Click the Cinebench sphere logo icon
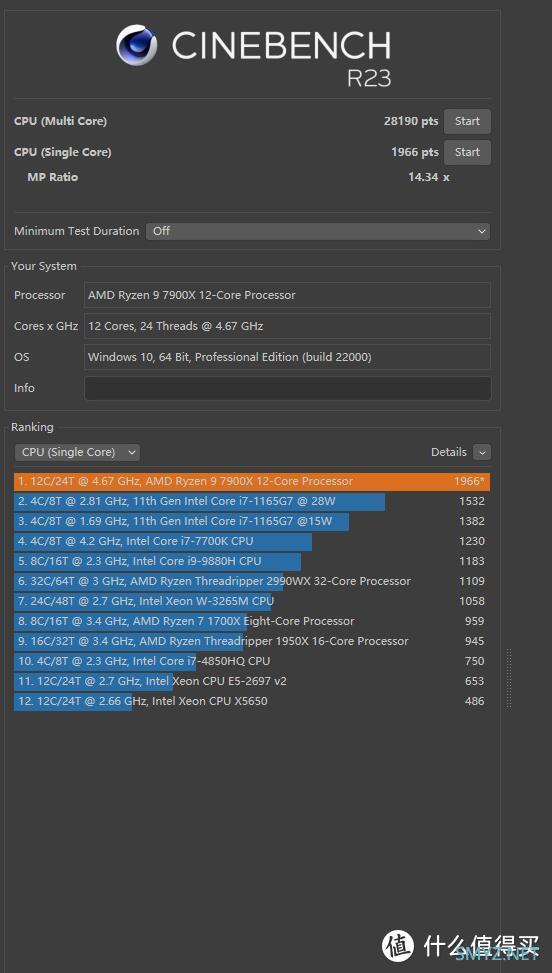This screenshot has width=552, height=973. [136, 45]
